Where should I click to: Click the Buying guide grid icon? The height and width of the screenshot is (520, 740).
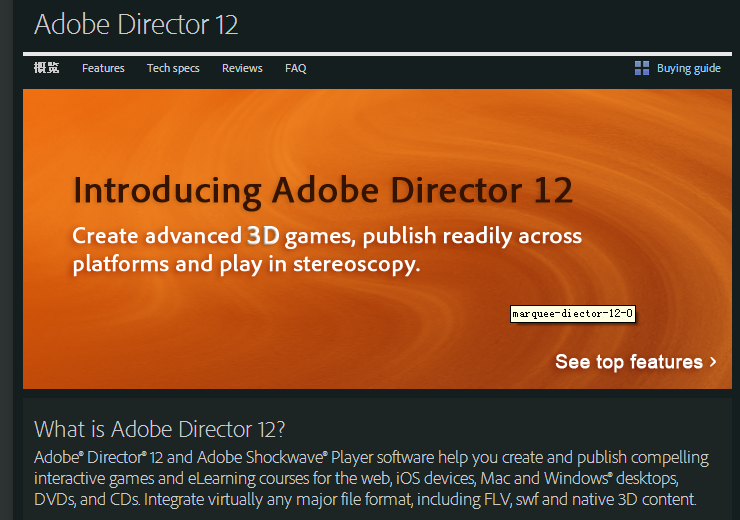[641, 68]
